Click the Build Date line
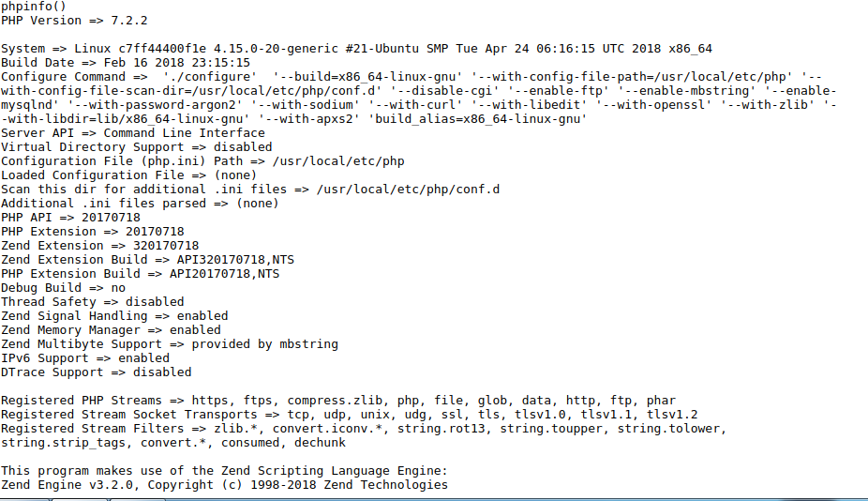 click(x=126, y=63)
